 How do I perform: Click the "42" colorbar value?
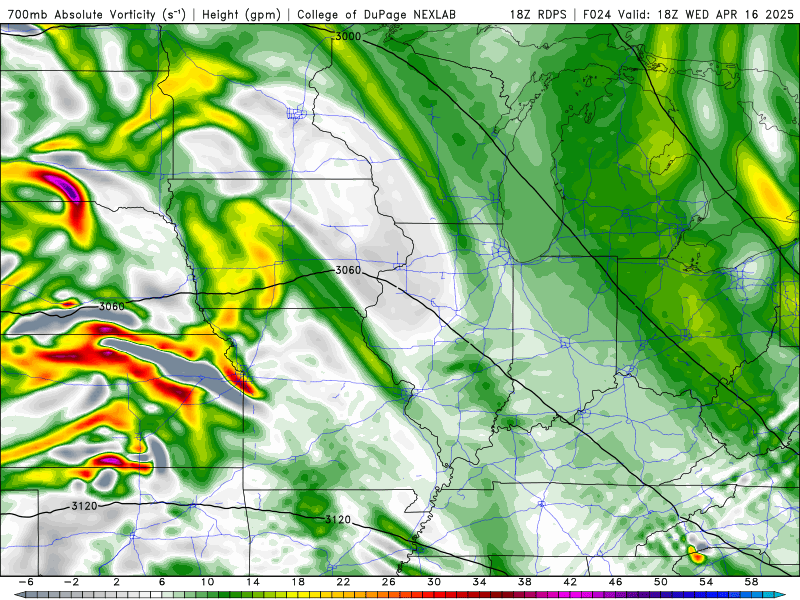coord(570,582)
